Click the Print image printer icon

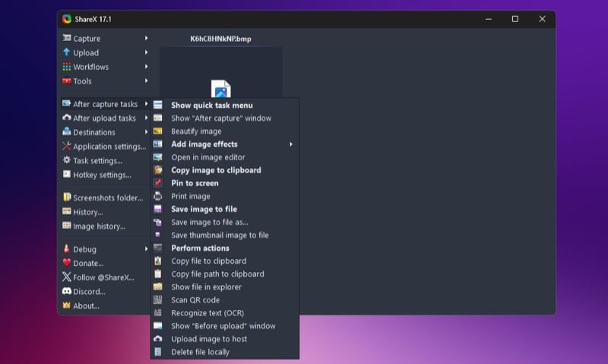158,196
